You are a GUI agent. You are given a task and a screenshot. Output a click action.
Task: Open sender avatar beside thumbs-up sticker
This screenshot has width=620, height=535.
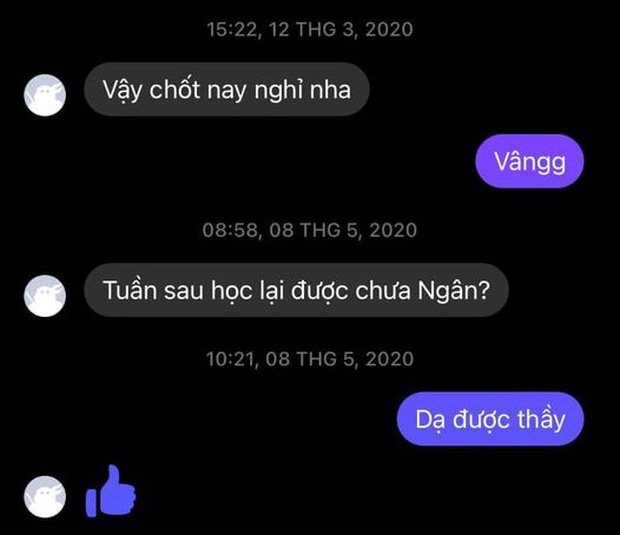click(45, 497)
